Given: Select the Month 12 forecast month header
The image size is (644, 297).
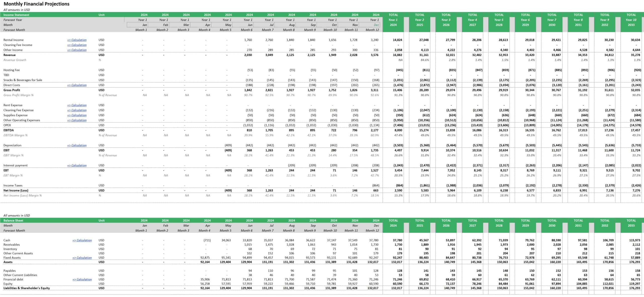Looking at the screenshot, I should point(372,30).
